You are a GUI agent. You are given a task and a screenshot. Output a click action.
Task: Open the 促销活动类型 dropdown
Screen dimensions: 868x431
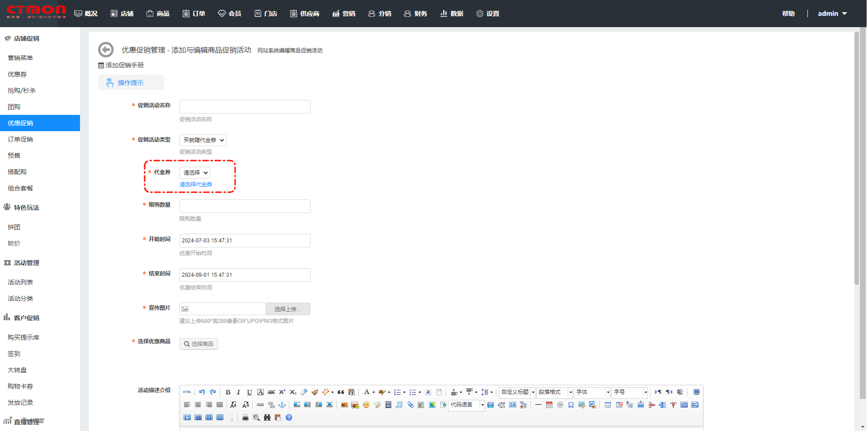pos(203,140)
